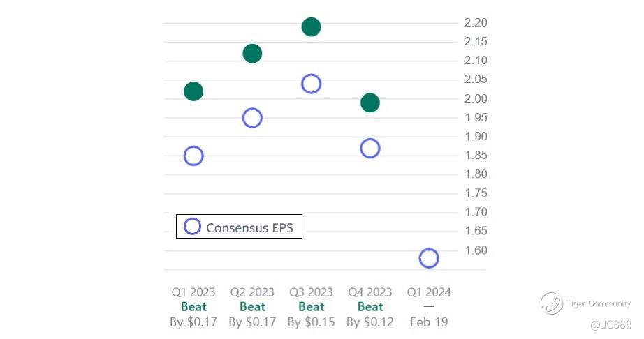Image resolution: width=644 pixels, height=339 pixels.
Task: Click the Feb 19 earnings date
Action: point(429,322)
